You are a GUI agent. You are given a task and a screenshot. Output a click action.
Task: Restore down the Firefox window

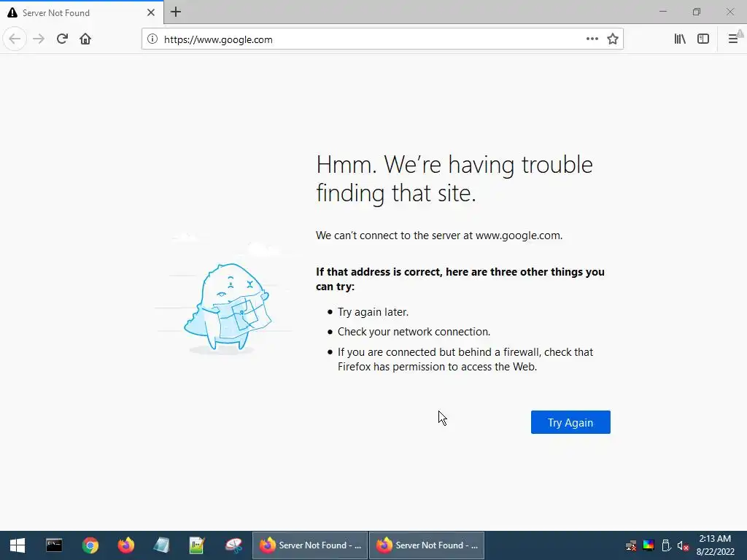697,12
